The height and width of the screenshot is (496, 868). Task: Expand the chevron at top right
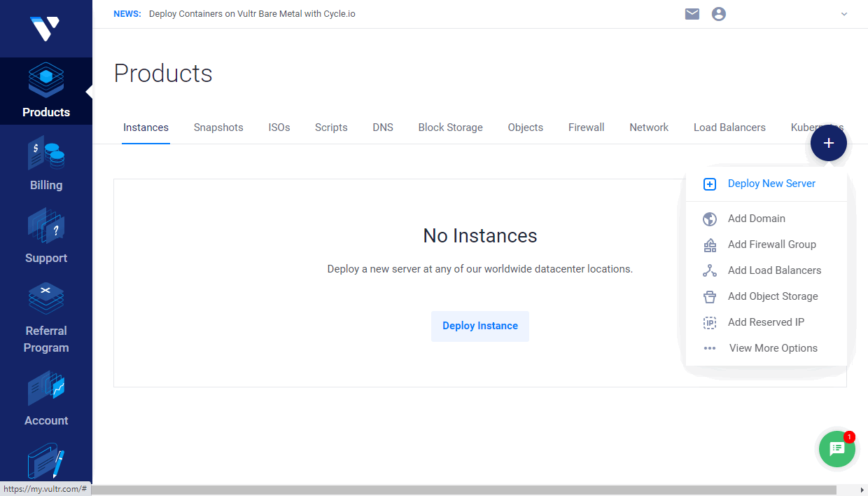coord(843,13)
